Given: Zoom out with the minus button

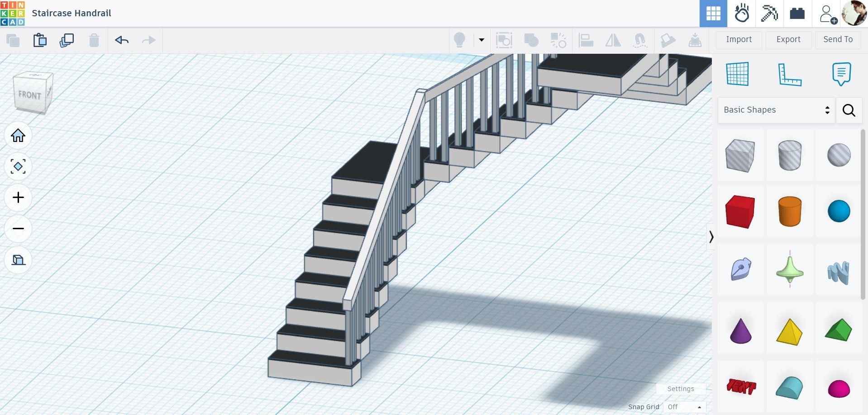Looking at the screenshot, I should [18, 229].
